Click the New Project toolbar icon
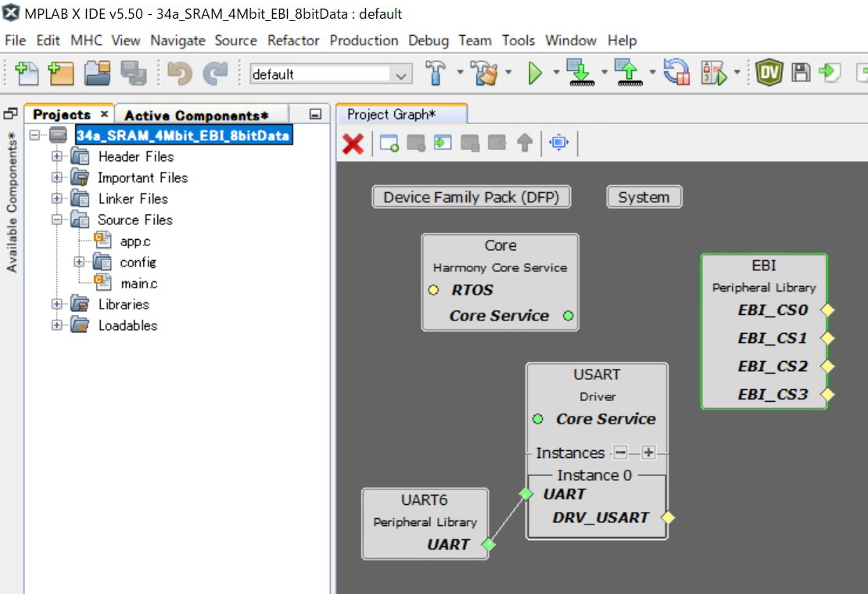Viewport: 868px width, 594px height. 61,73
